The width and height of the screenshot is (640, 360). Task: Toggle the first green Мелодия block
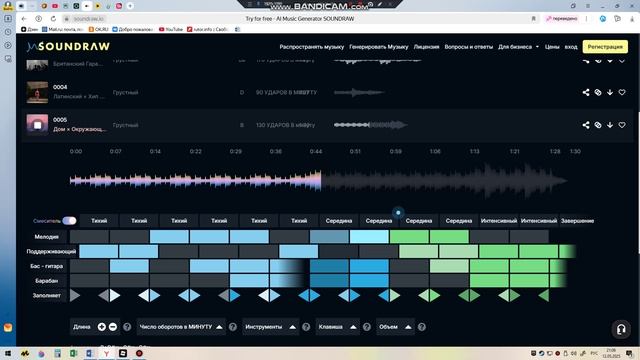coord(409,237)
